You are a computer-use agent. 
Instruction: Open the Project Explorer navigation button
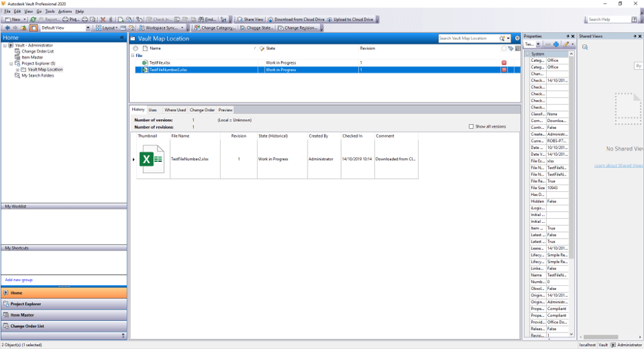[64, 304]
